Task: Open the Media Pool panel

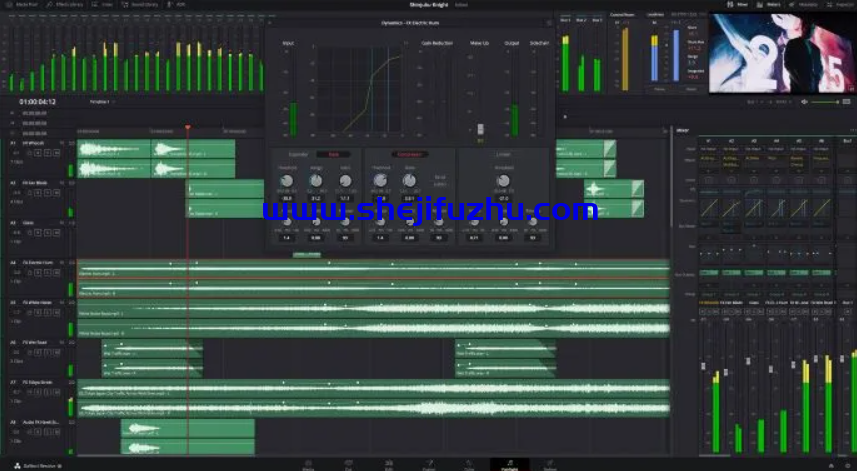Action: click(x=22, y=4)
